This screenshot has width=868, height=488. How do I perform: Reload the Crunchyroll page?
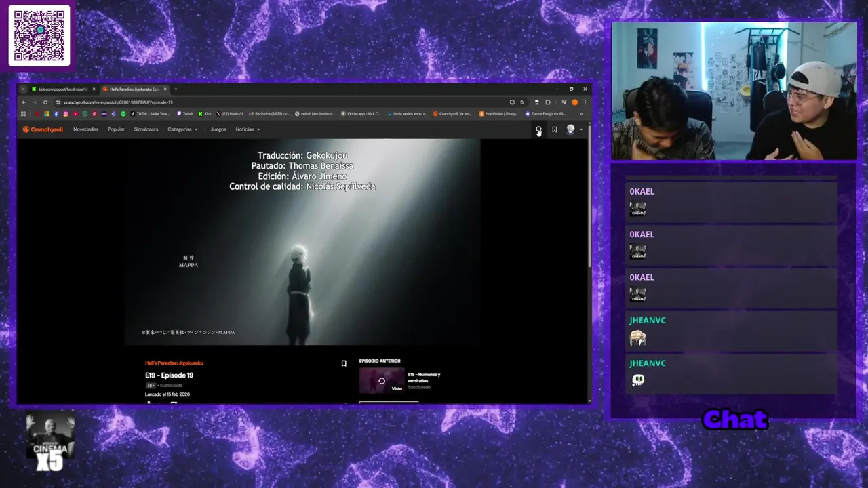pos(45,102)
